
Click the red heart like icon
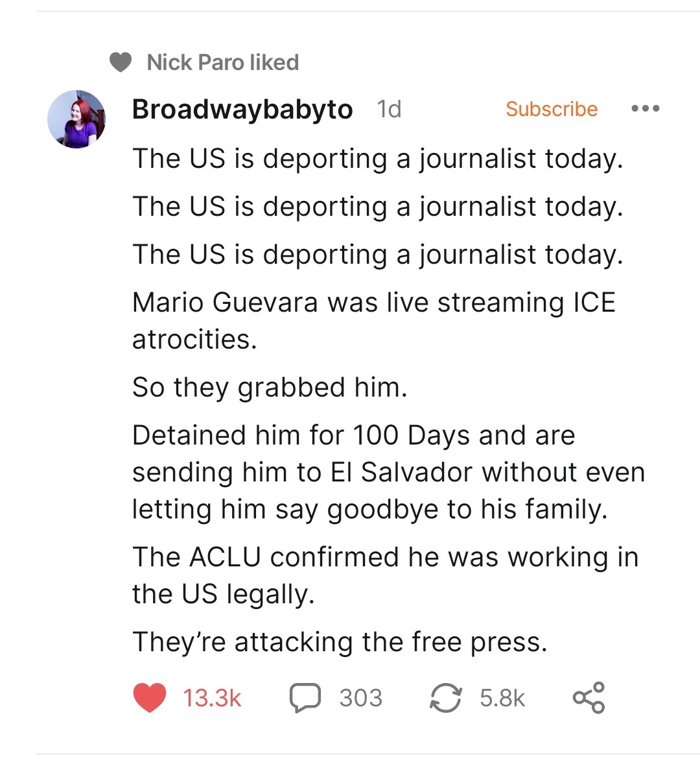pyautogui.click(x=150, y=698)
